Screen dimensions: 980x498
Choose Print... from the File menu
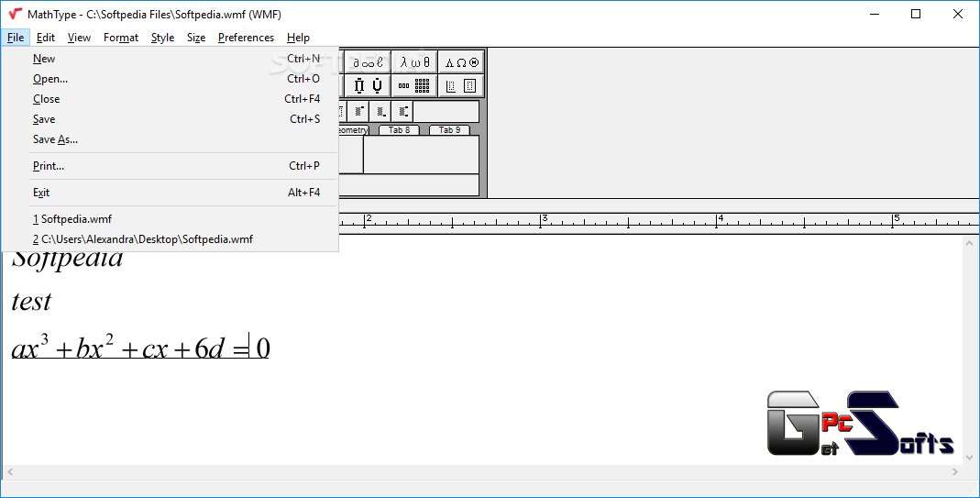click(170, 166)
